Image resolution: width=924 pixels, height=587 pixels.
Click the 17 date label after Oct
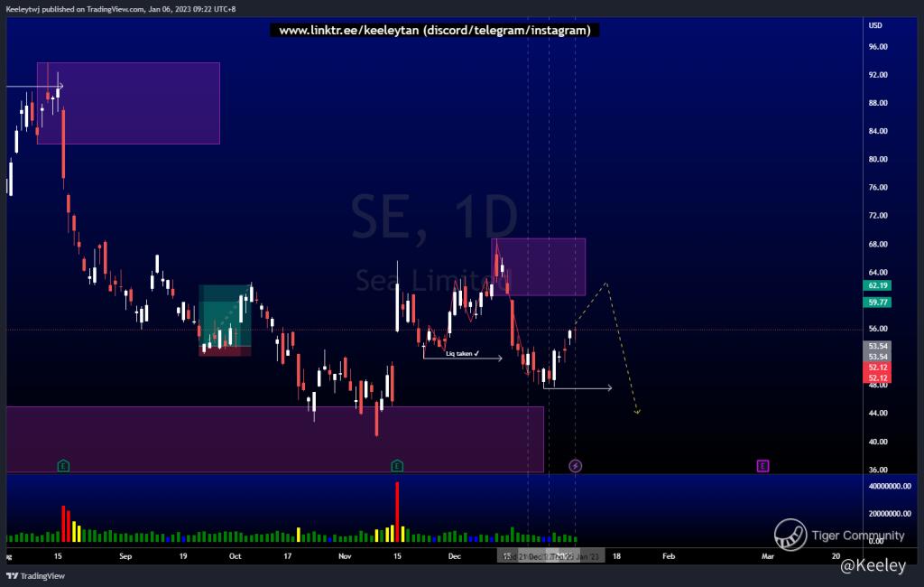(x=288, y=556)
